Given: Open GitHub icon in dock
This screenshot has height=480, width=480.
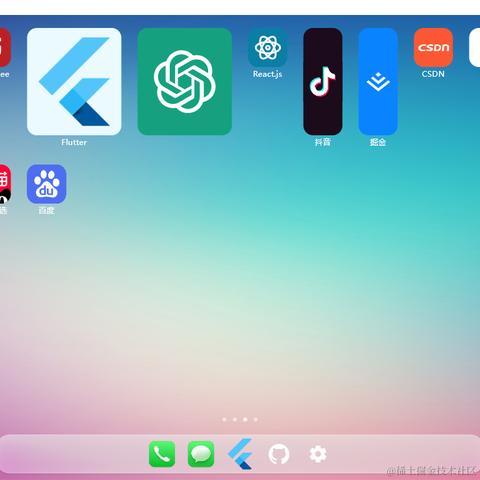Looking at the screenshot, I should tap(279, 454).
